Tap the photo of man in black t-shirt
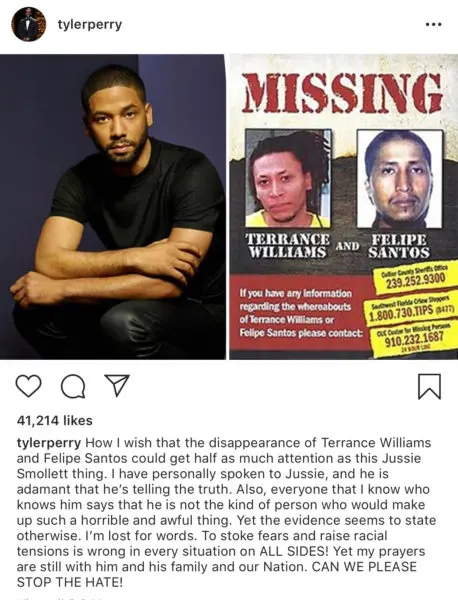The height and width of the screenshot is (600, 458). pyautogui.click(x=112, y=207)
